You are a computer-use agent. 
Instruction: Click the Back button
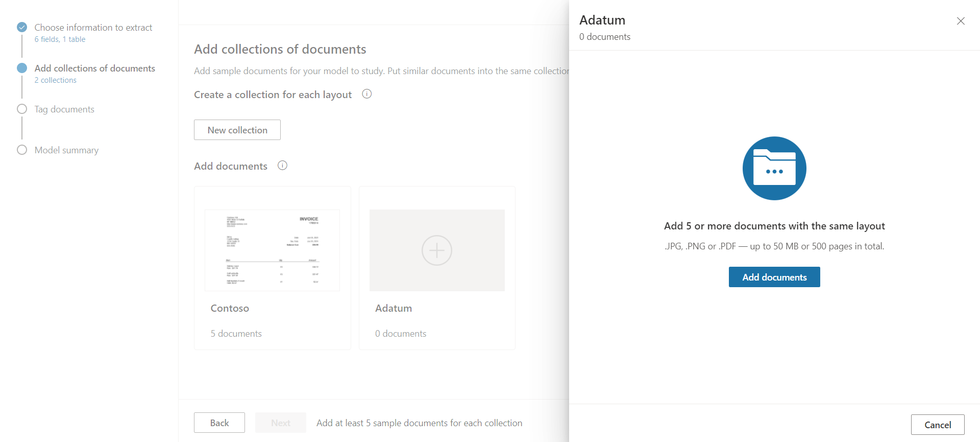click(x=219, y=423)
